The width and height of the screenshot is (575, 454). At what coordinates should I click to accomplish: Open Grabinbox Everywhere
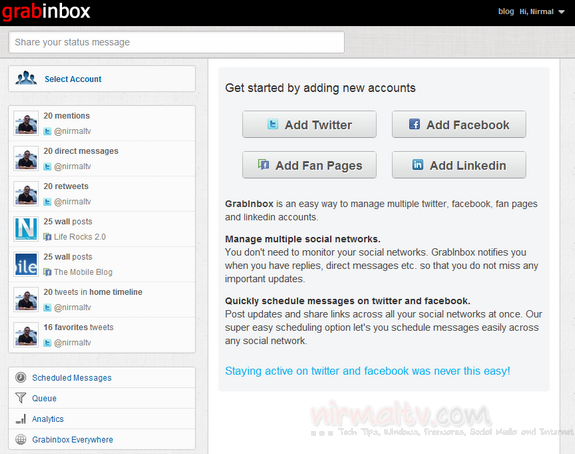point(72,439)
